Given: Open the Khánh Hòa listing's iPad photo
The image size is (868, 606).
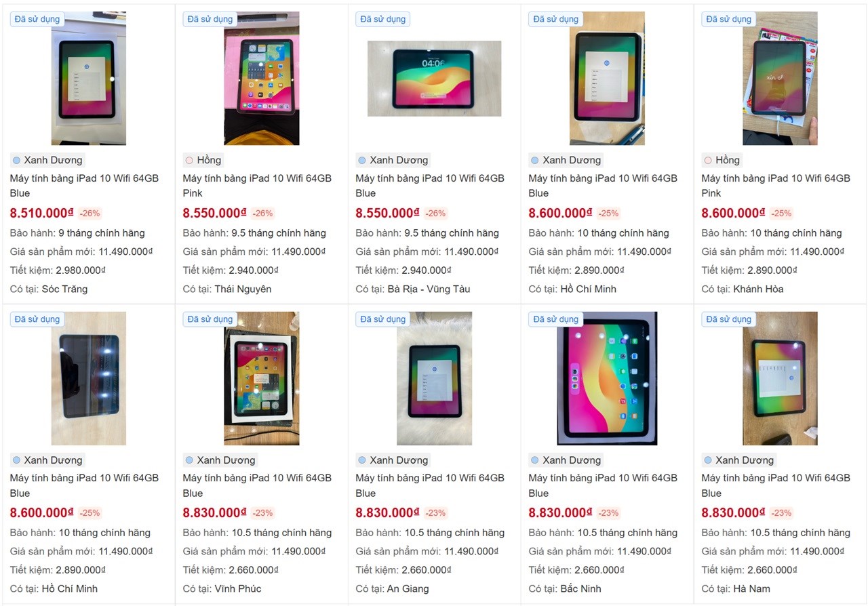Looking at the screenshot, I should [780, 78].
